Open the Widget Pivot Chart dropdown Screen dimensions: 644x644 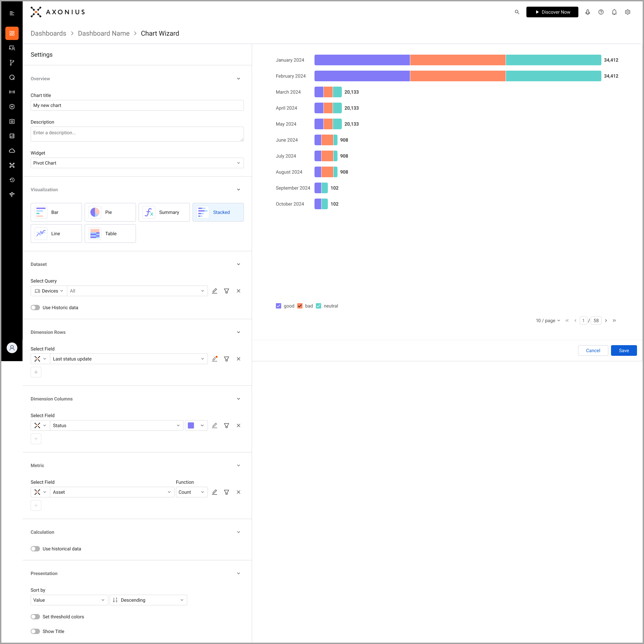tap(137, 163)
